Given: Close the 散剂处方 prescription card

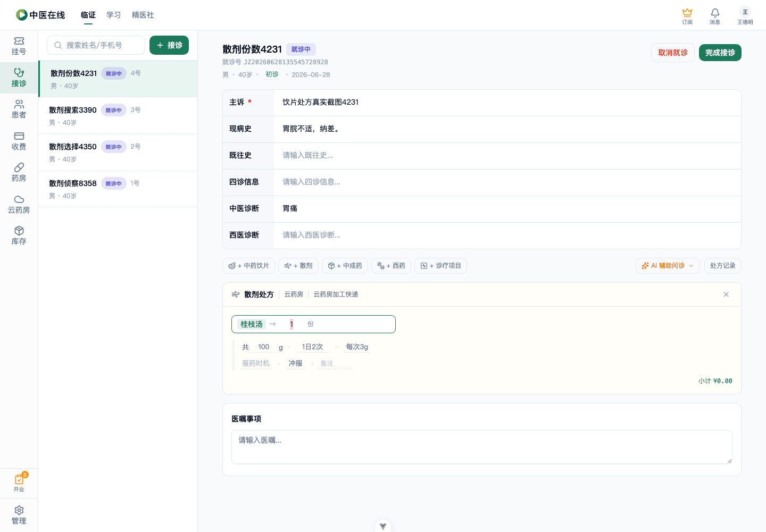Looking at the screenshot, I should pos(726,294).
